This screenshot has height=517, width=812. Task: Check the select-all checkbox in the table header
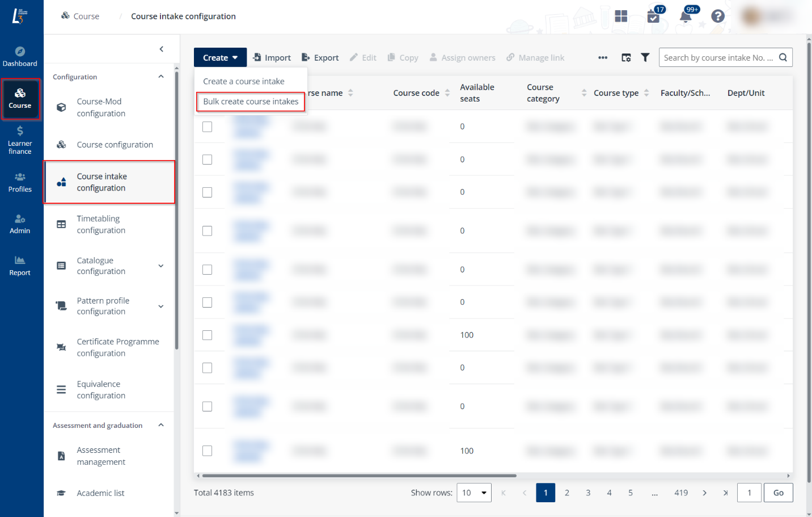tap(207, 94)
